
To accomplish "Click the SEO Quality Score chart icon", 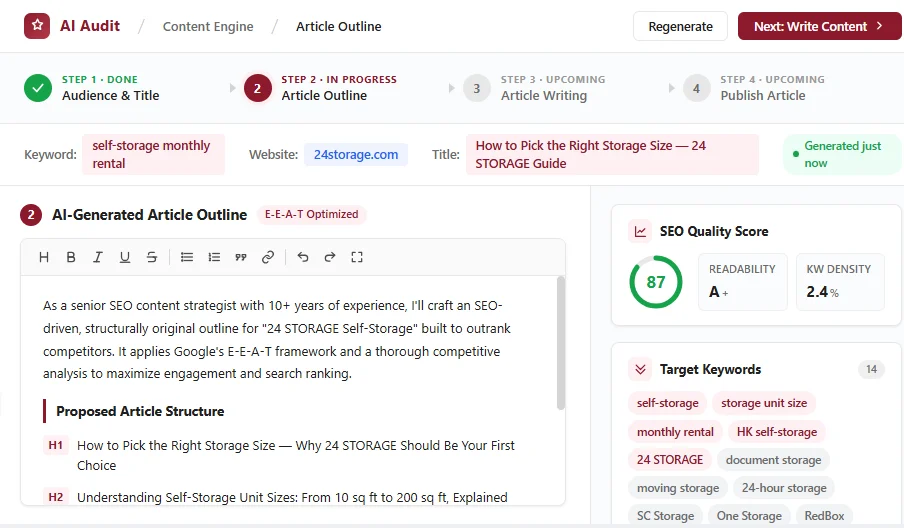I will [x=640, y=231].
